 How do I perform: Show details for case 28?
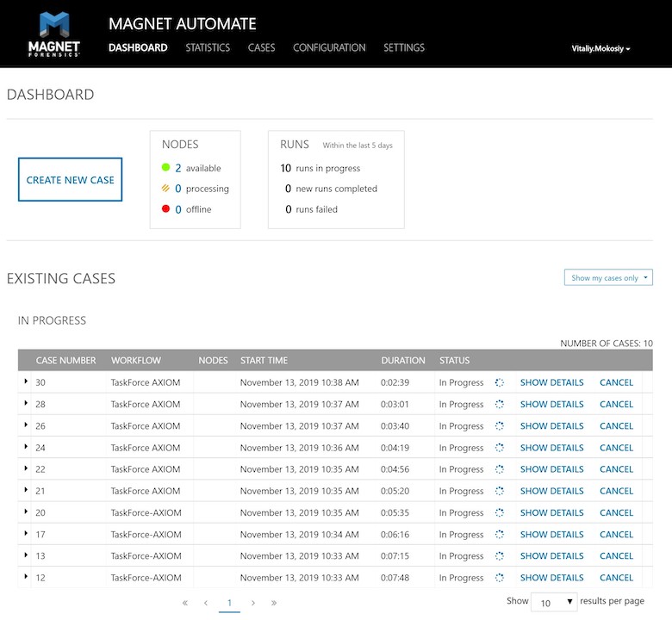pyautogui.click(x=552, y=404)
